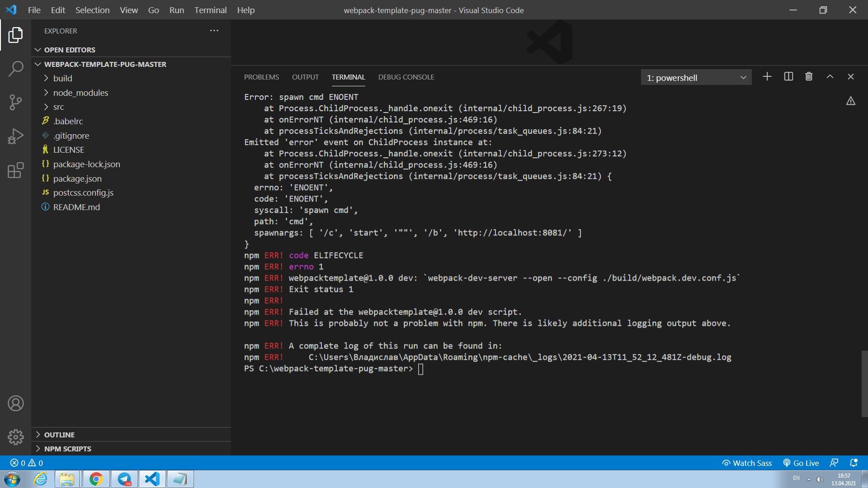Launch Internet Explorer from taskbar
Viewport: 868px width, 488px height.
coord(41,479)
